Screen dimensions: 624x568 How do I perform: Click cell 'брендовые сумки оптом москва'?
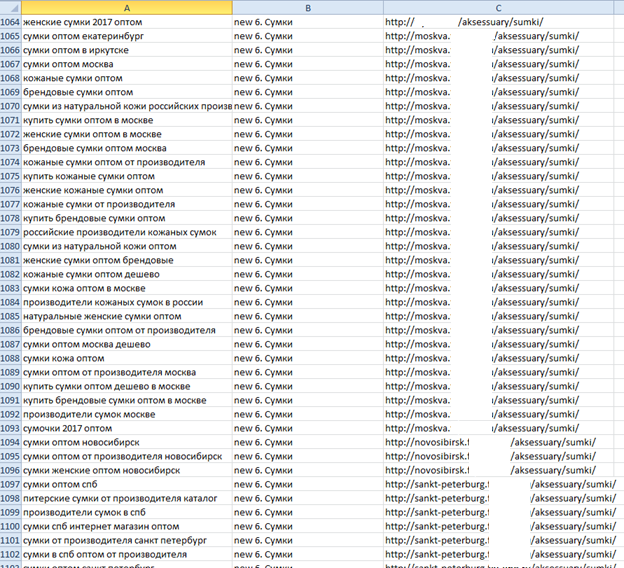pos(127,148)
